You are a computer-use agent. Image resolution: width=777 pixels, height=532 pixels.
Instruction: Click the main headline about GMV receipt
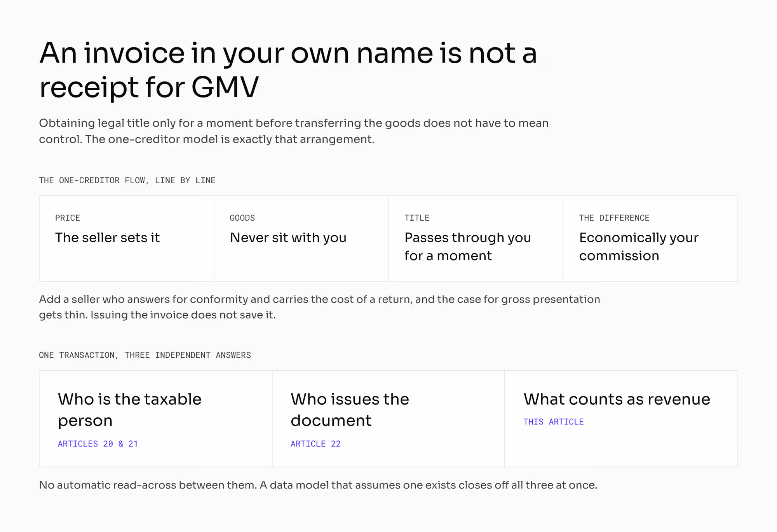tap(288, 70)
